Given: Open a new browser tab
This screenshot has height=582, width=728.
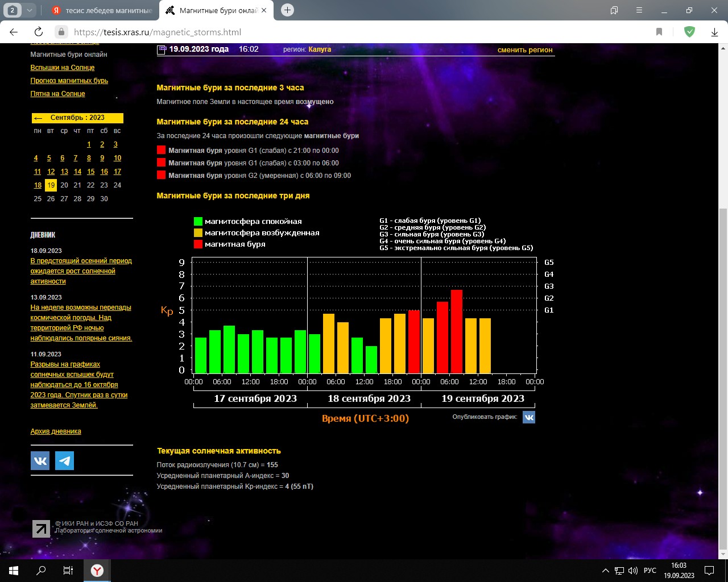Looking at the screenshot, I should tap(288, 10).
